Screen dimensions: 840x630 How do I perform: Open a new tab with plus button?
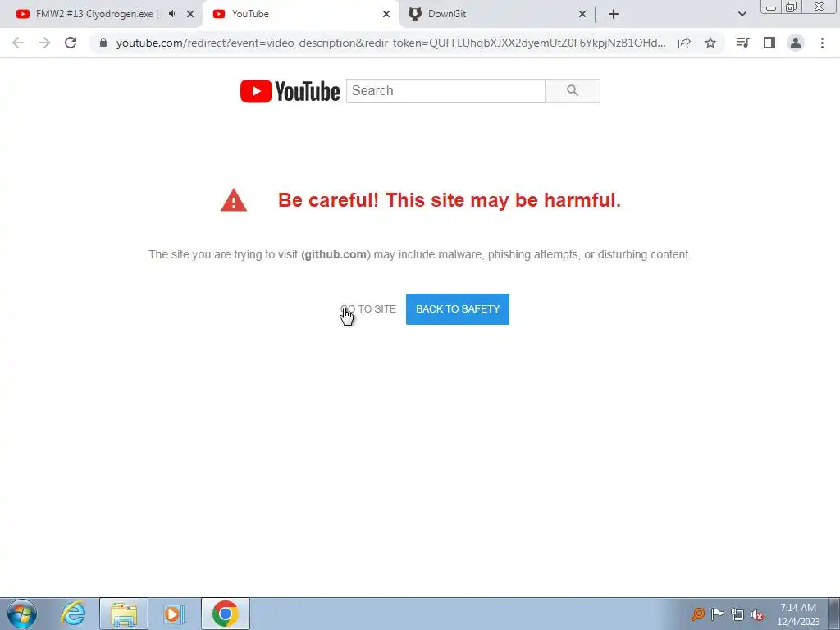[614, 14]
